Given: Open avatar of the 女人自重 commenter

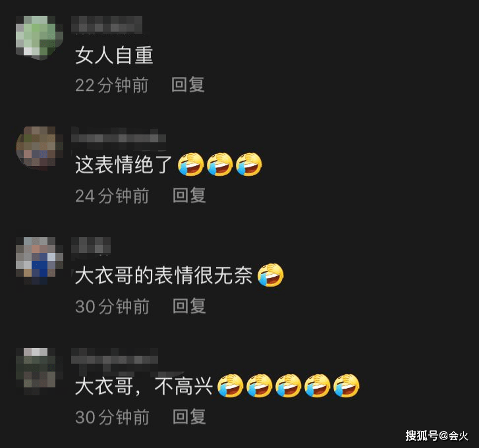Looking at the screenshot, I should click(40, 36).
